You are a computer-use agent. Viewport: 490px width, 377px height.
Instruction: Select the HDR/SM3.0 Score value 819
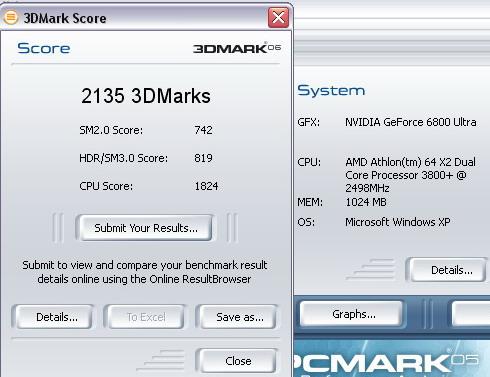(203, 158)
